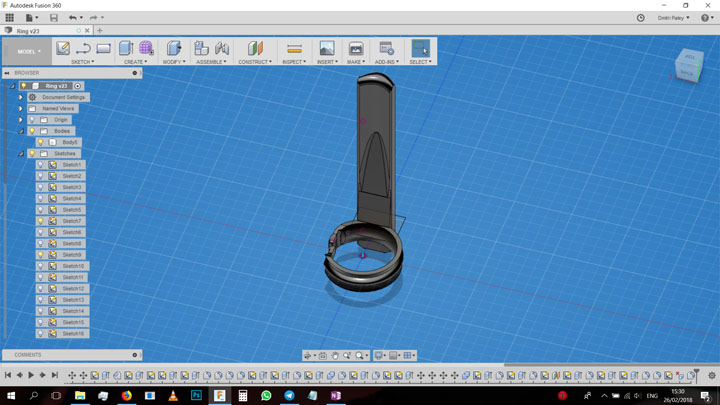720x405 pixels.
Task: Open the CONSTRUCT menu
Action: coord(255,62)
